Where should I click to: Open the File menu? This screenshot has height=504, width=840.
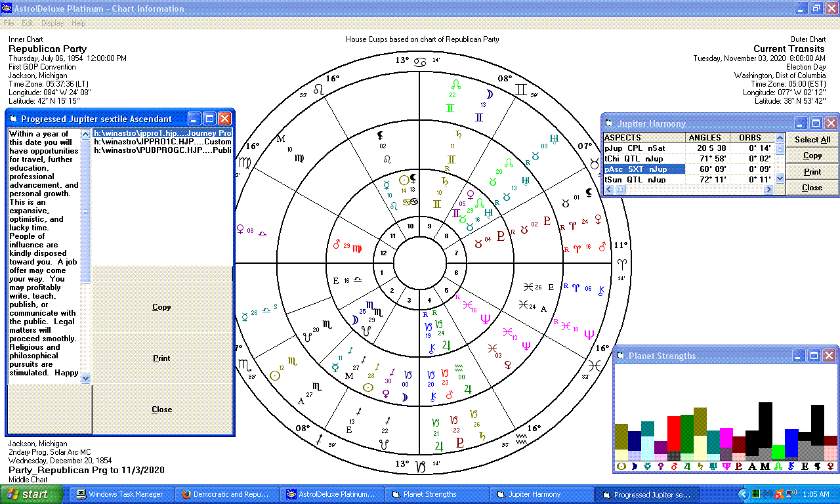coord(9,23)
